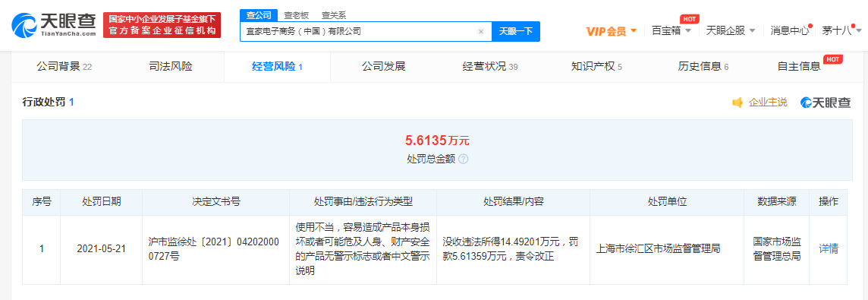The height and width of the screenshot is (300, 868).
Task: Click the penalty date 2021-05-21 cell
Action: (x=102, y=250)
